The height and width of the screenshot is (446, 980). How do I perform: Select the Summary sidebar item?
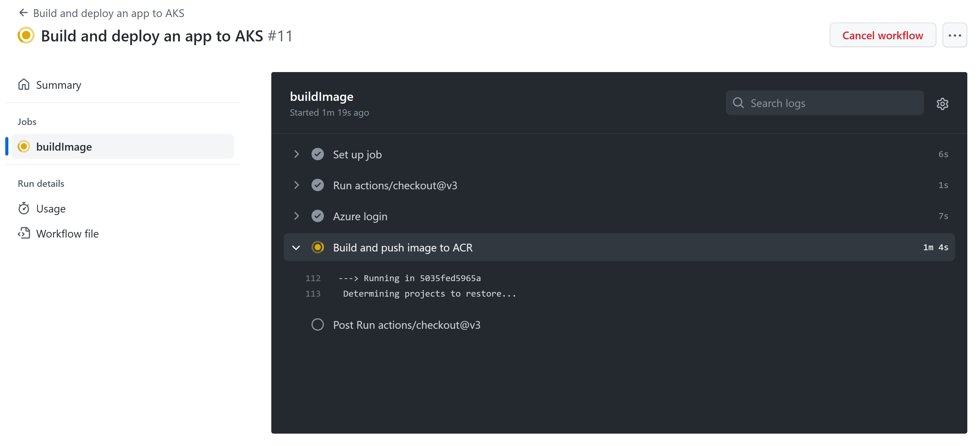point(58,85)
